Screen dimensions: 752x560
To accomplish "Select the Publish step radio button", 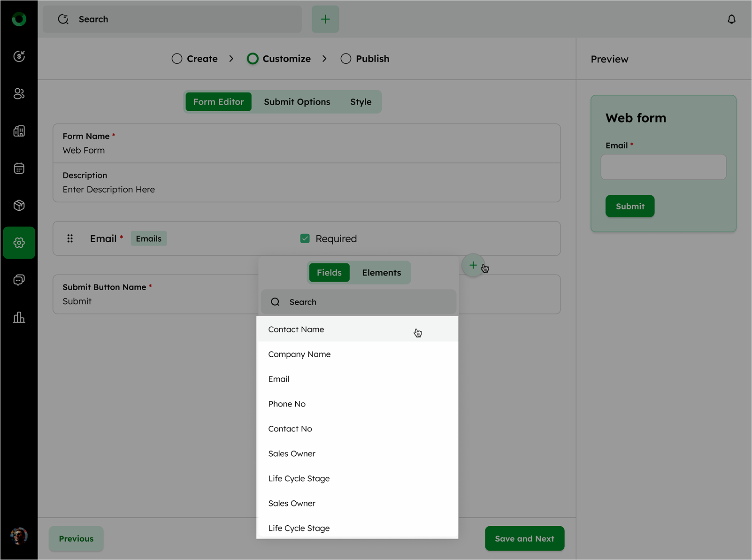I will (x=346, y=59).
